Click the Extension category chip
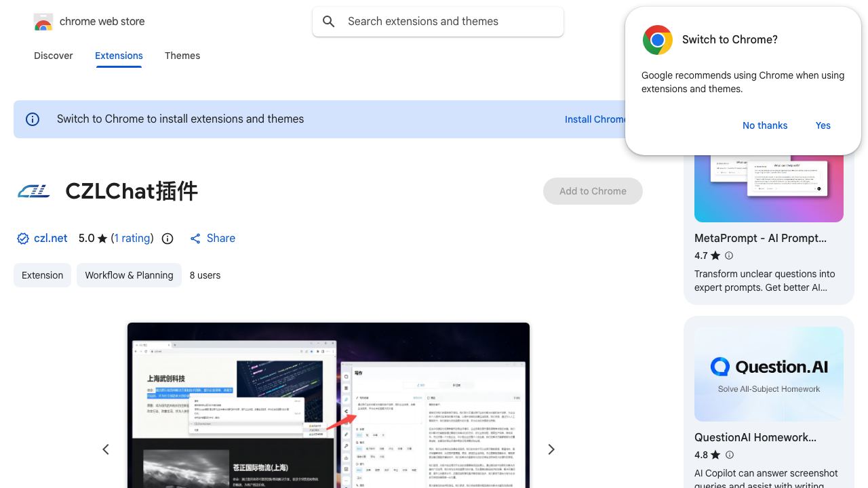The width and height of the screenshot is (868, 488). point(42,275)
